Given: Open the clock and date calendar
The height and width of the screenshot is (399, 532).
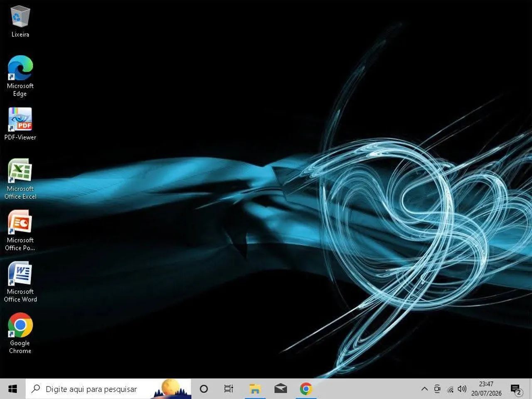Looking at the screenshot, I should [486, 389].
